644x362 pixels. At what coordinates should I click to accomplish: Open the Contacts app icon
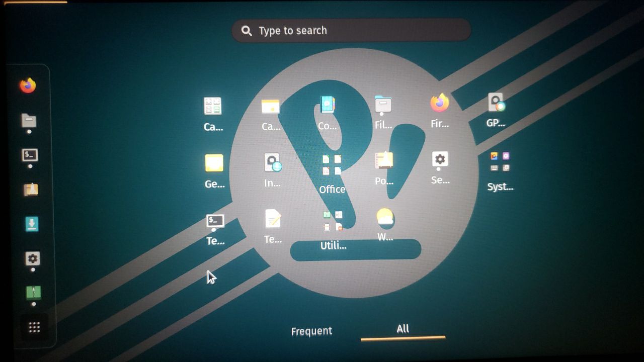click(x=327, y=105)
